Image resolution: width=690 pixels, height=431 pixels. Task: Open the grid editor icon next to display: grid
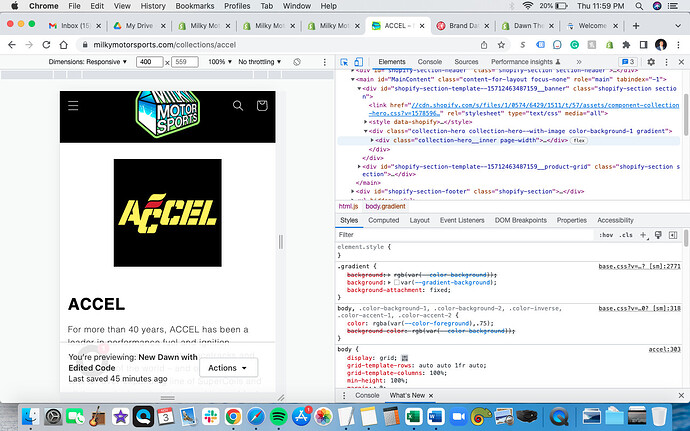(405, 358)
